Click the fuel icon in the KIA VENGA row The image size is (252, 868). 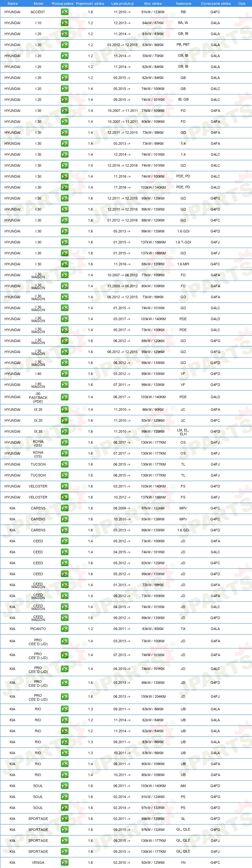[64, 862]
